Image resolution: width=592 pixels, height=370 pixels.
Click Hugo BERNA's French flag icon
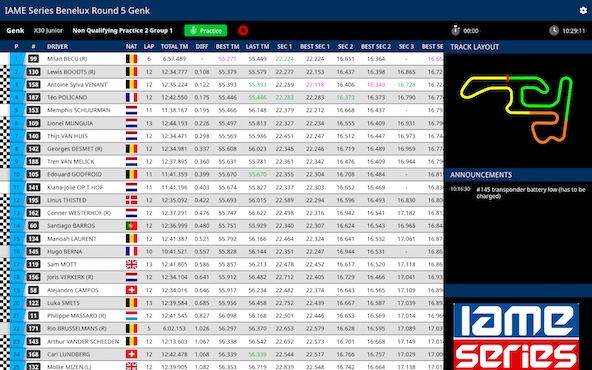[131, 251]
